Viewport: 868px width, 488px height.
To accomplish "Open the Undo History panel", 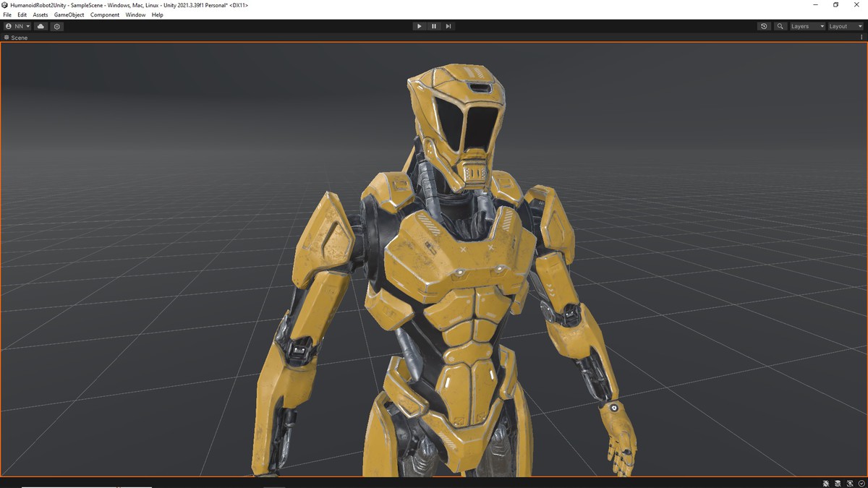I will 764,26.
